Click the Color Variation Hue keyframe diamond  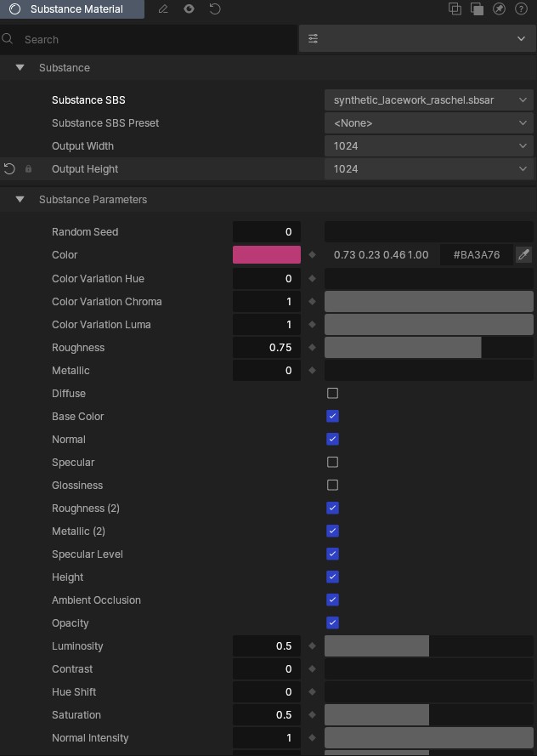[312, 278]
